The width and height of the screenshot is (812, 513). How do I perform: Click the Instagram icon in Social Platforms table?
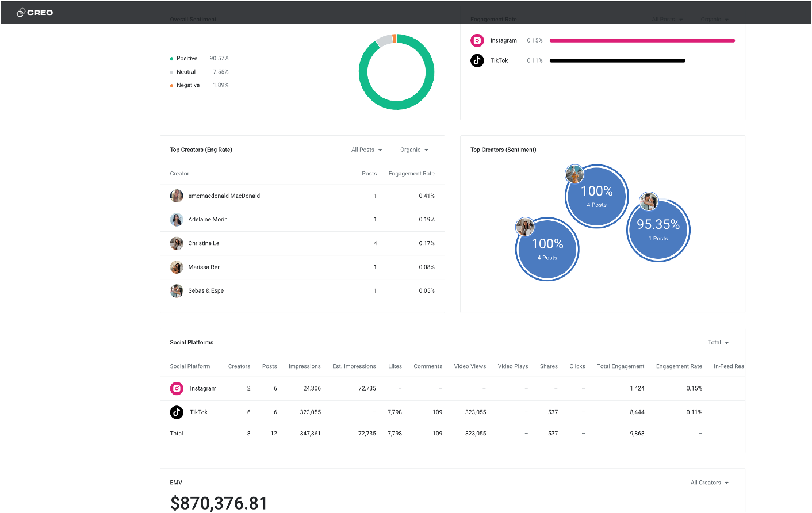point(177,388)
